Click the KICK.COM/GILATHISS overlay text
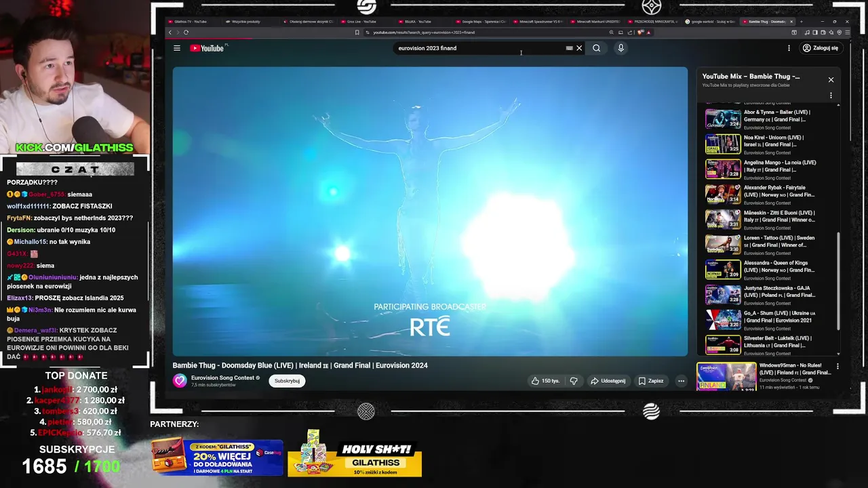Viewport: 868px width, 488px height. coord(75,148)
